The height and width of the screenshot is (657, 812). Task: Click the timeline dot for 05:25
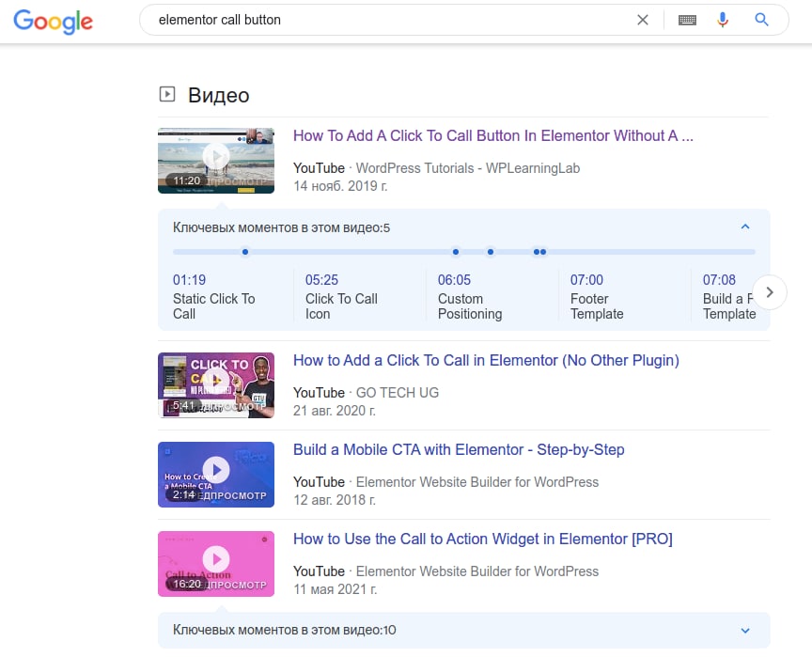pos(455,252)
